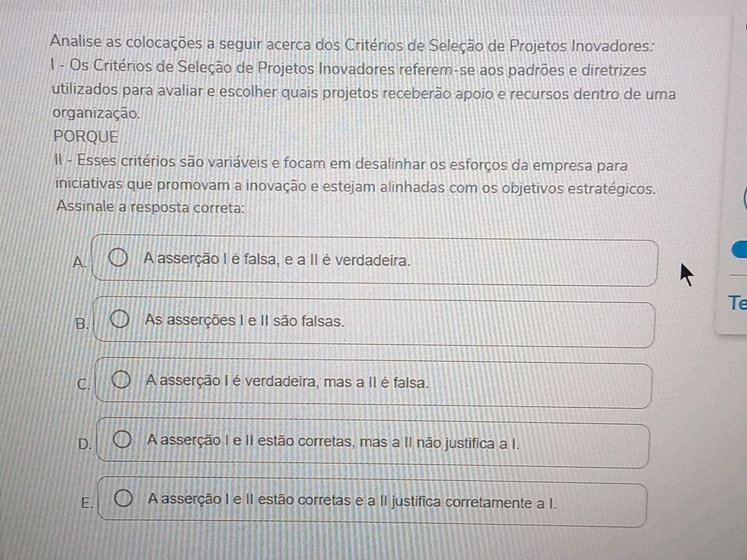Click the blue button at right edge
This screenshot has width=747, height=560.
739,251
